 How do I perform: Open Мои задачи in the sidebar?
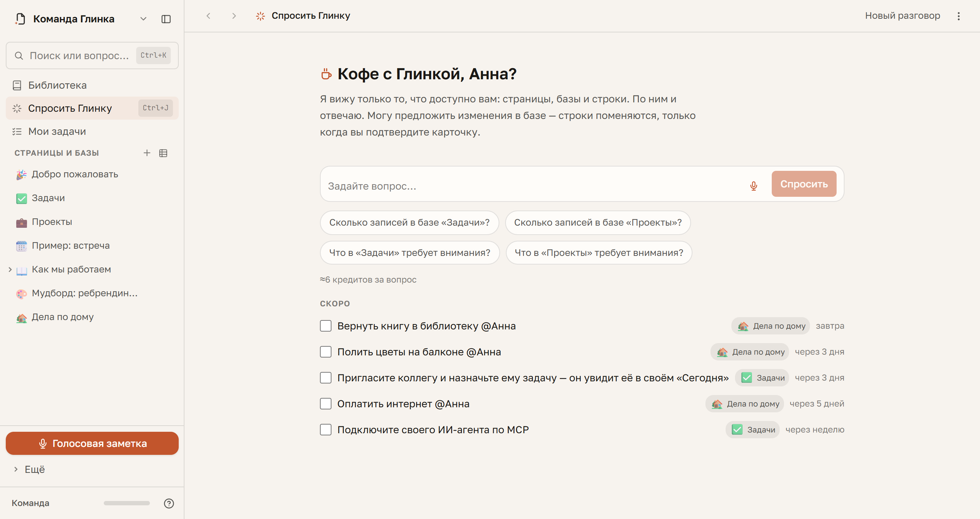92,131
